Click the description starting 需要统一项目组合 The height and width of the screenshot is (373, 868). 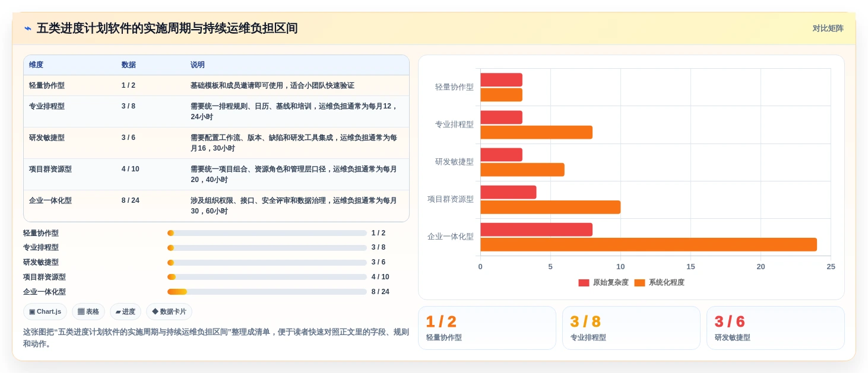pyautogui.click(x=294, y=174)
